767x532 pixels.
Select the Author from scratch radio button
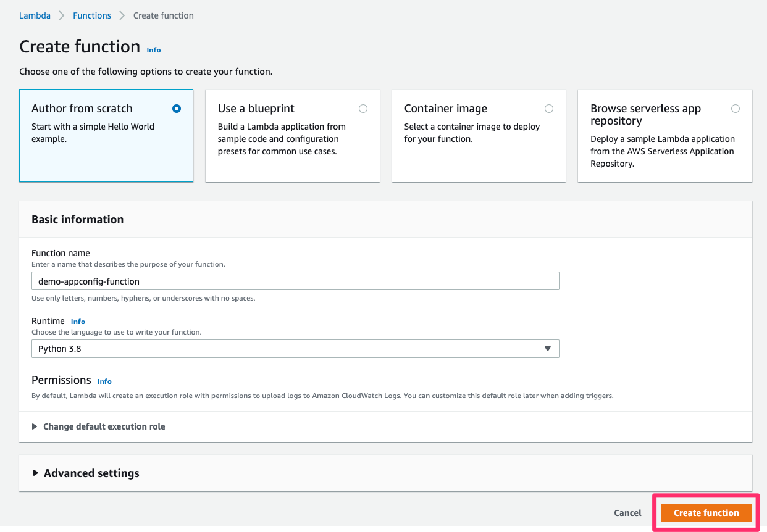click(x=177, y=109)
